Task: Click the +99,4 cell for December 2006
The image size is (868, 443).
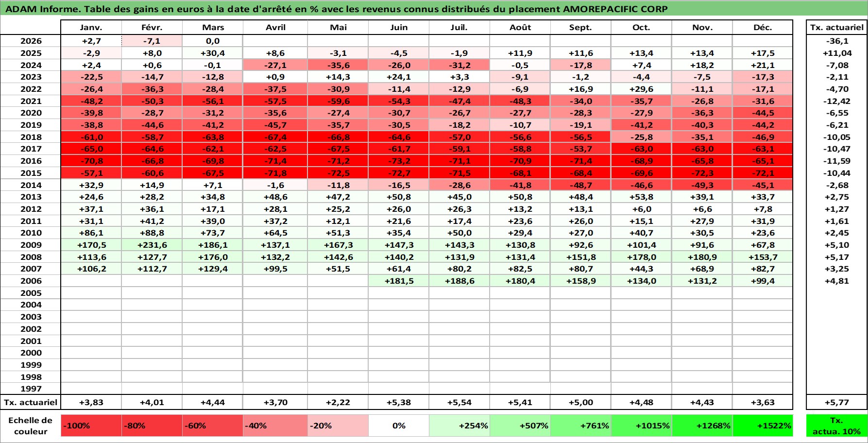Action: (x=763, y=281)
